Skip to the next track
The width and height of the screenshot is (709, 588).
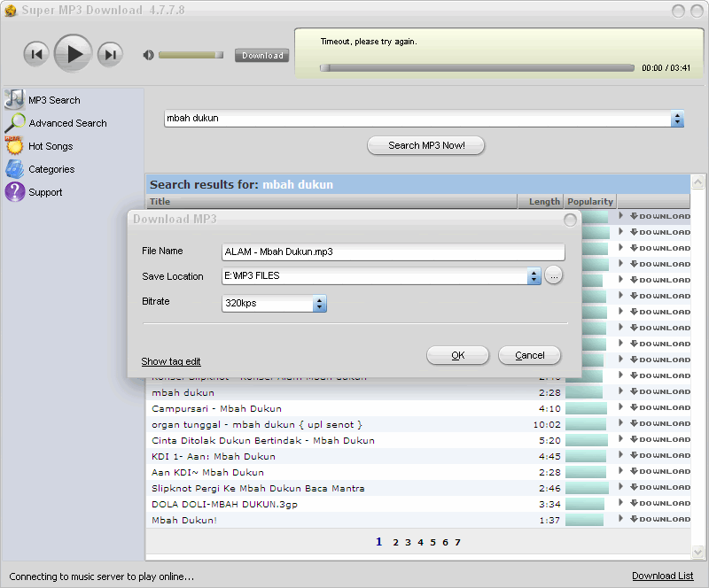pos(109,53)
